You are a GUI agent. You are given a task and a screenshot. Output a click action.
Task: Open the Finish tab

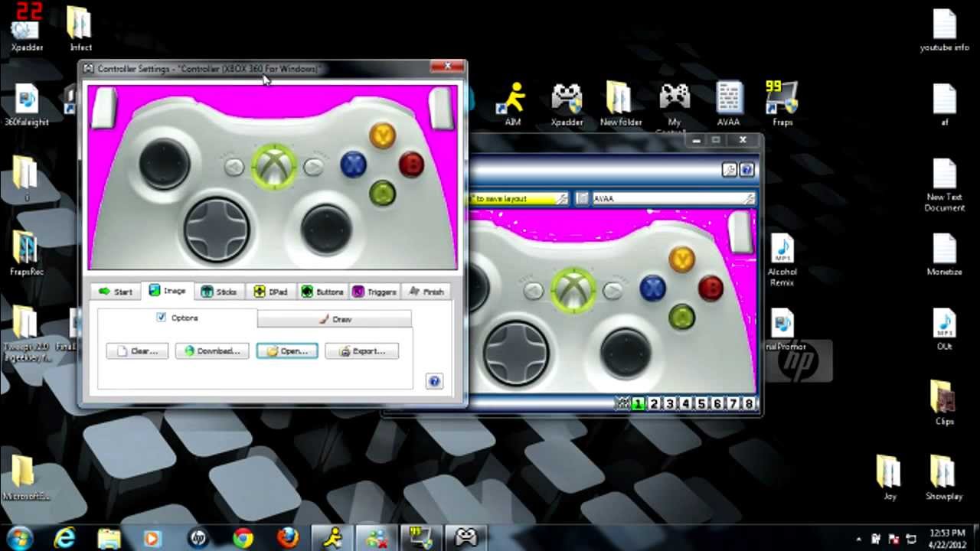426,292
